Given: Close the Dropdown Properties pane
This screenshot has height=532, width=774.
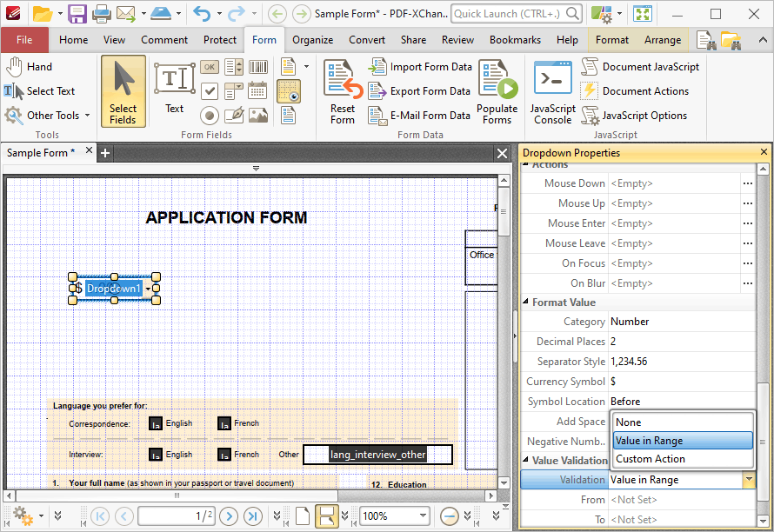Looking at the screenshot, I should 764,152.
